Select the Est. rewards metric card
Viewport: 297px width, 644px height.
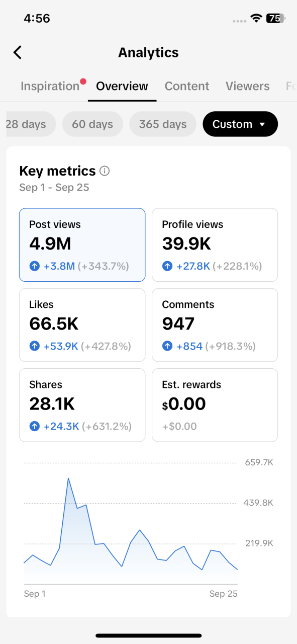click(x=215, y=405)
